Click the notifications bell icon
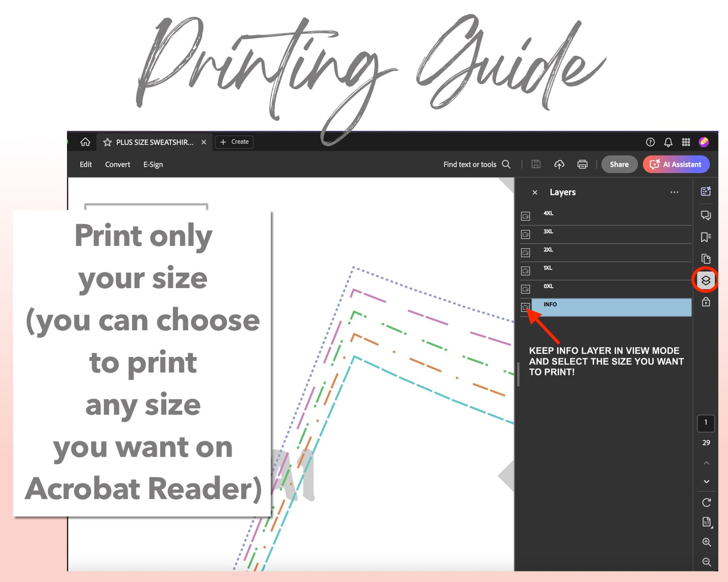 pos(668,142)
